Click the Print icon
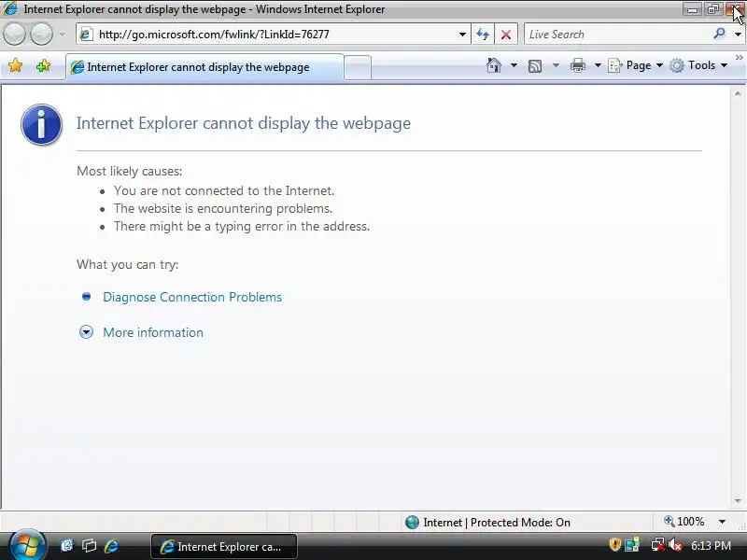 click(x=577, y=65)
